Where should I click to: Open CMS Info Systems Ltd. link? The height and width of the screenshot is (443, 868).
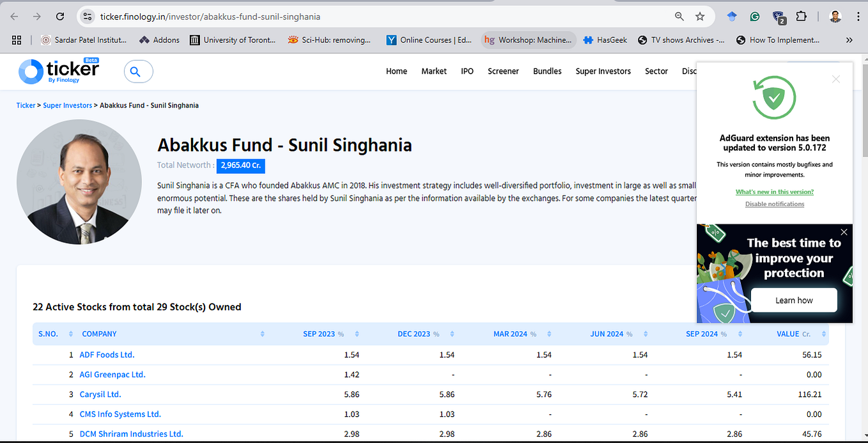[120, 414]
